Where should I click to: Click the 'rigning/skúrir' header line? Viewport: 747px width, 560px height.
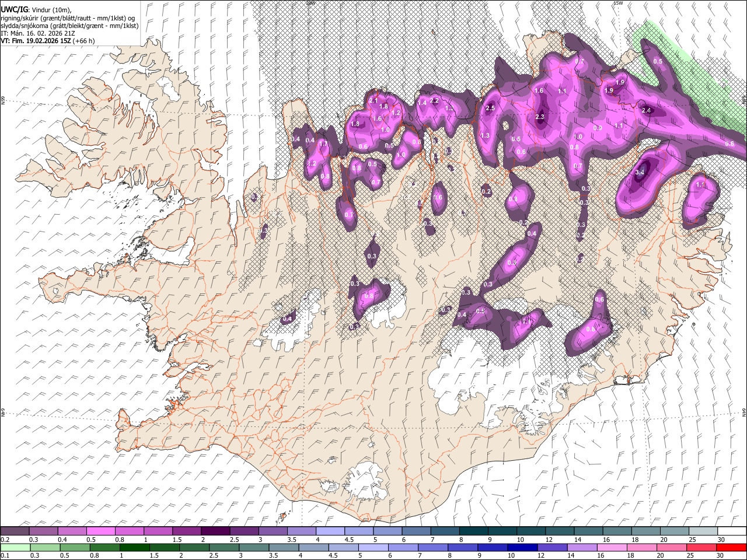(68, 18)
